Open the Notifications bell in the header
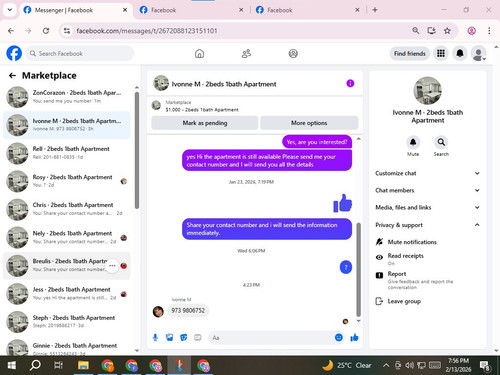Image resolution: width=500 pixels, height=375 pixels. coord(460,53)
